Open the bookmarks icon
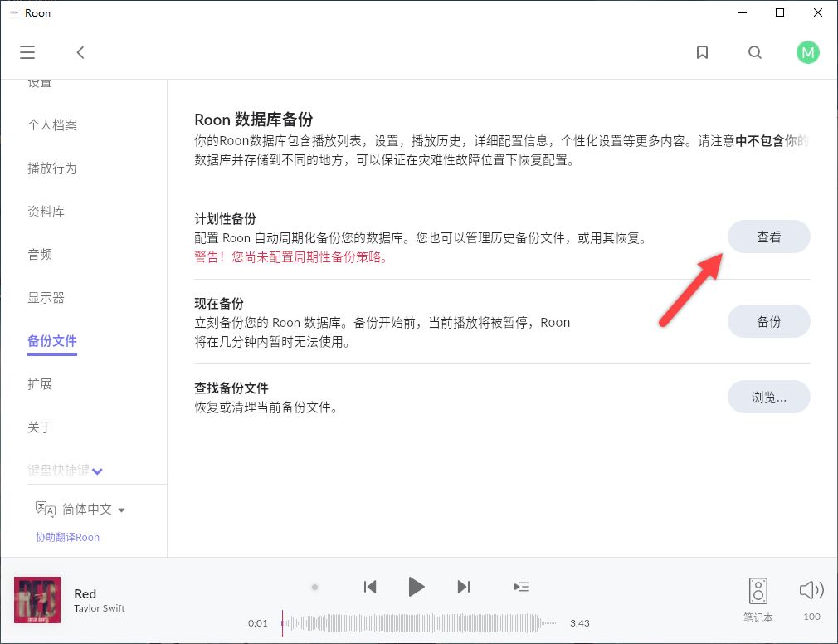The width and height of the screenshot is (838, 644). click(x=702, y=52)
